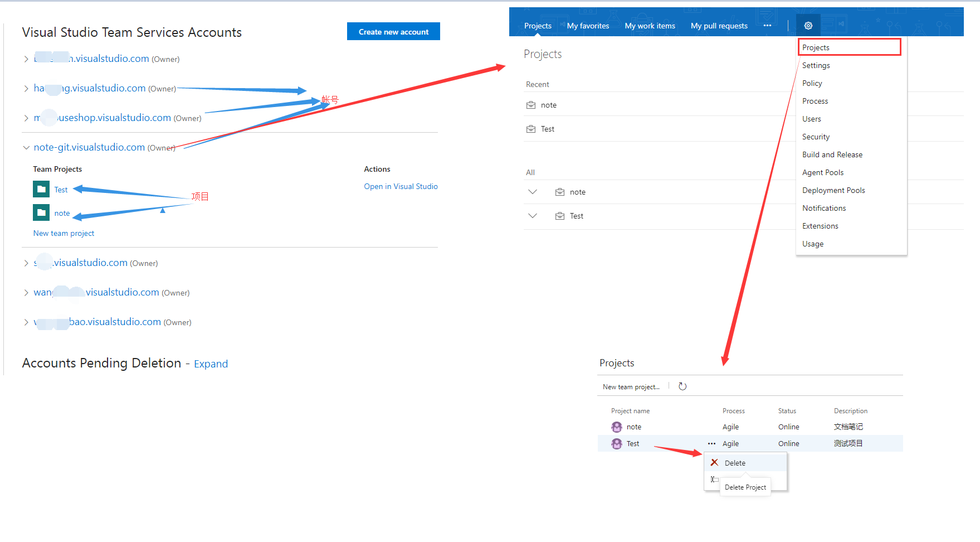The height and width of the screenshot is (542, 980).
Task: Click Open in Visual Studio link
Action: click(401, 186)
